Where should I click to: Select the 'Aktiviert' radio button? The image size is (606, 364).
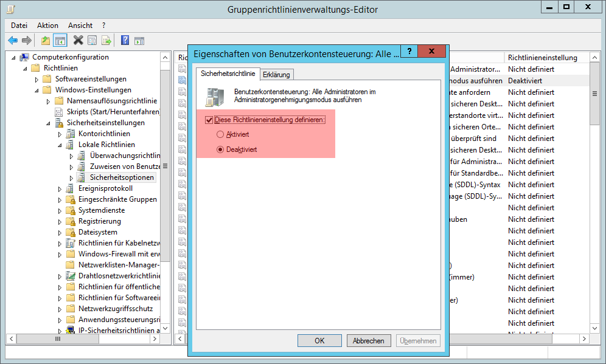(220, 134)
